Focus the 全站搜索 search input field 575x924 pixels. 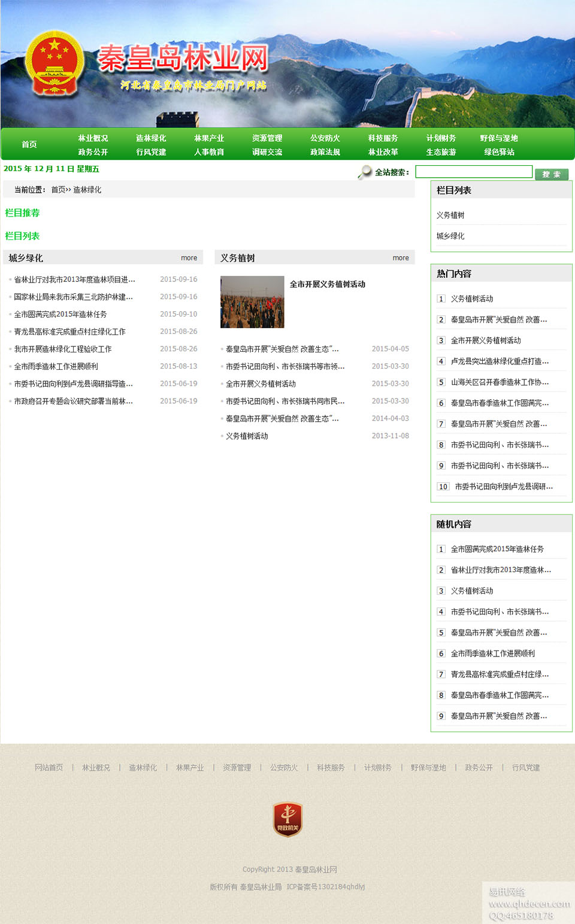coord(474,172)
